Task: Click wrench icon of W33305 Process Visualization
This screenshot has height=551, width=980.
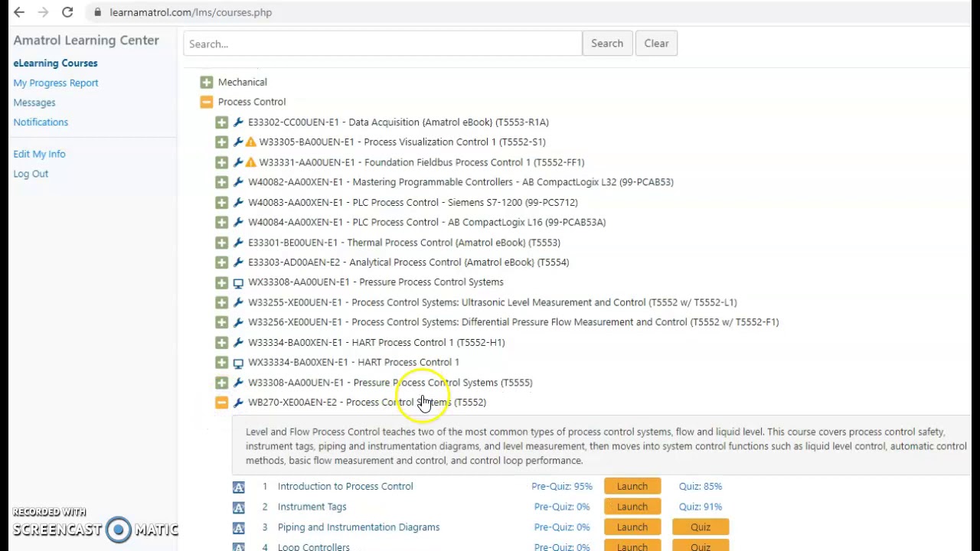Action: [238, 142]
